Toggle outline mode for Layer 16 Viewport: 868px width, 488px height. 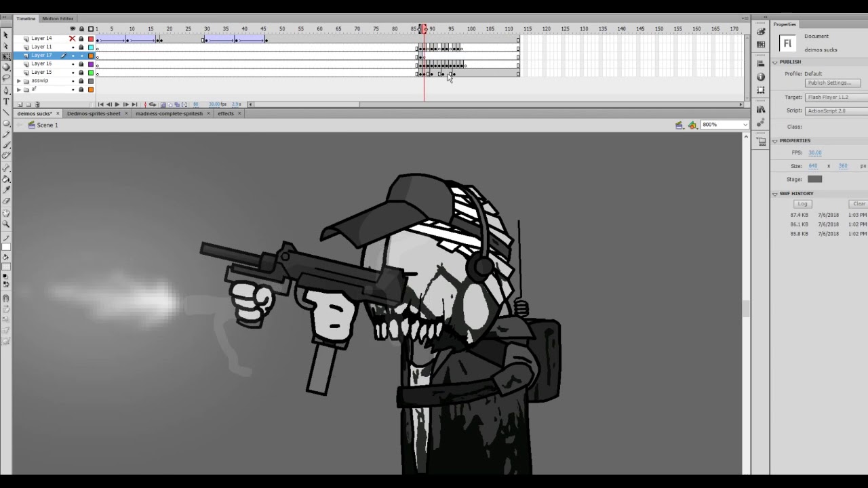(91, 64)
